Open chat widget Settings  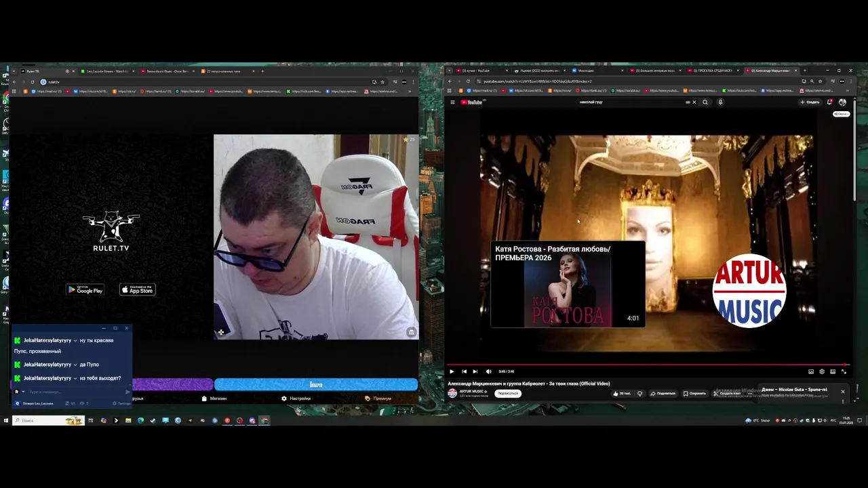click(x=123, y=403)
